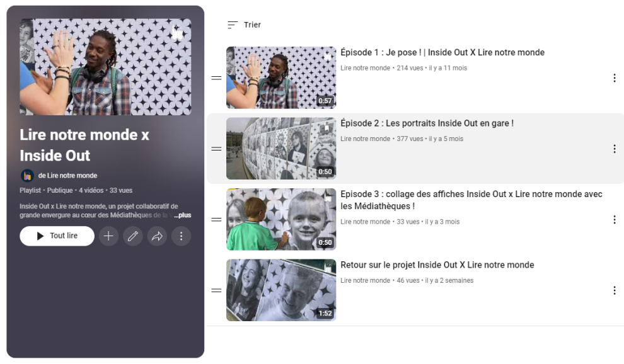Click reorder handle for Retour sur le projet
This screenshot has height=364, width=624.
pos(216,290)
